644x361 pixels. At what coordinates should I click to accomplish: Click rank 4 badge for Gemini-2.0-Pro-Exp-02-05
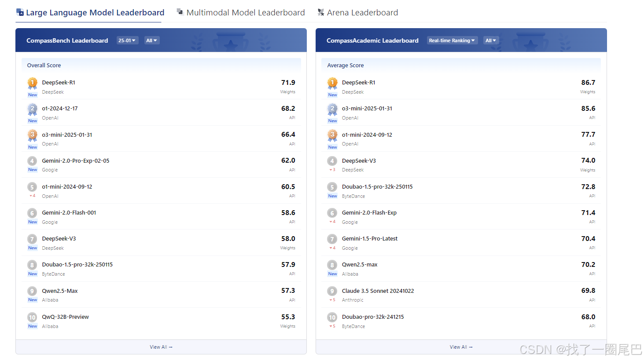click(x=32, y=161)
